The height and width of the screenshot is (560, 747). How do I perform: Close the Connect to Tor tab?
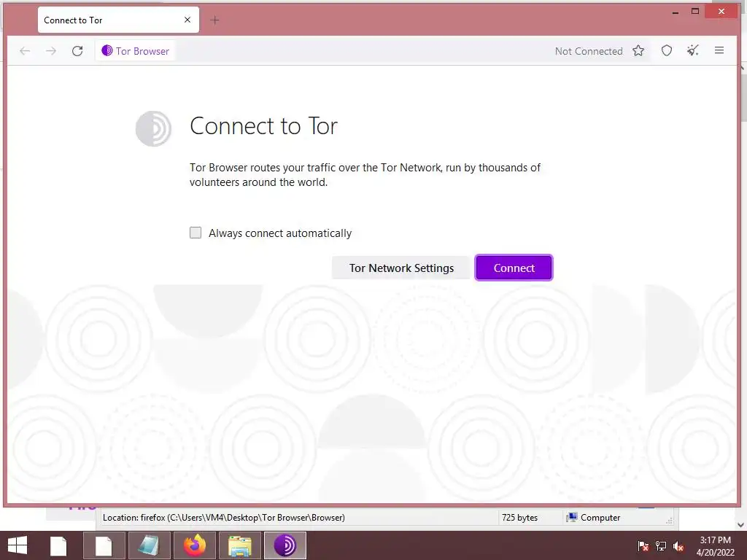[187, 20]
